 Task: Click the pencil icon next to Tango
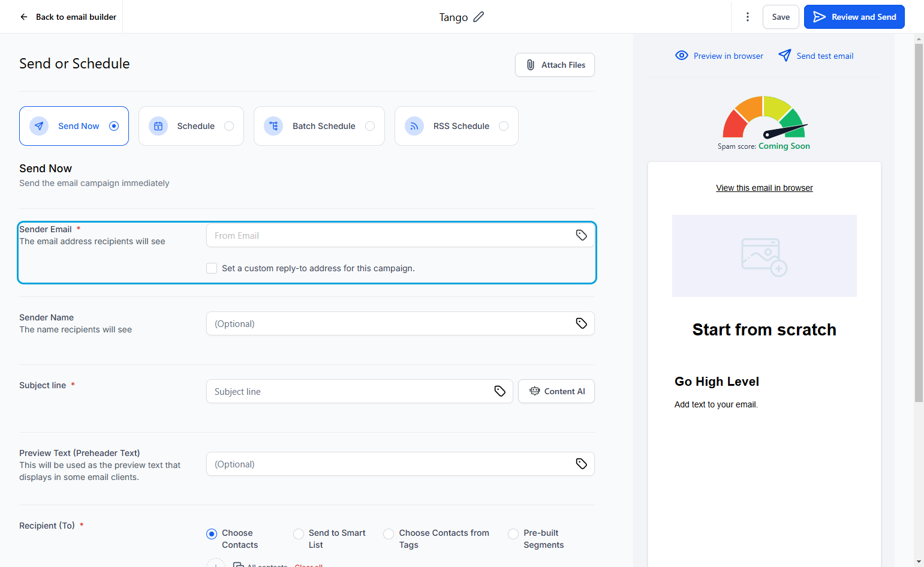point(478,17)
